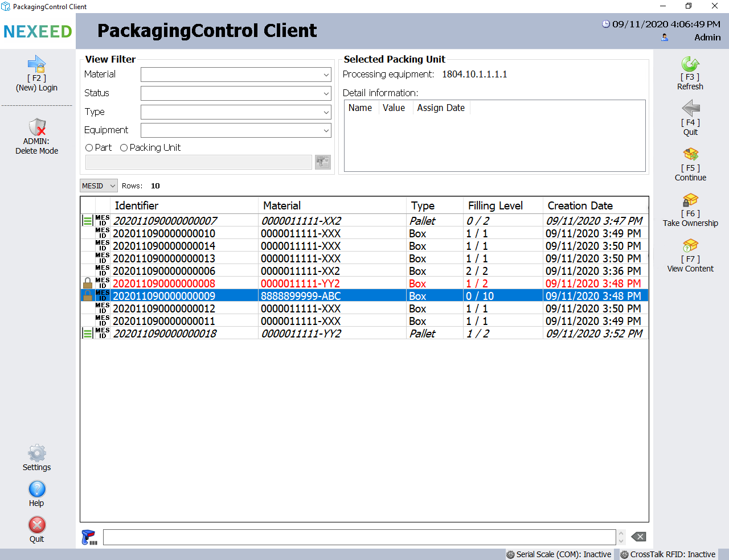Click the F3 Refresh icon
The height and width of the screenshot is (560, 729).
tap(690, 64)
